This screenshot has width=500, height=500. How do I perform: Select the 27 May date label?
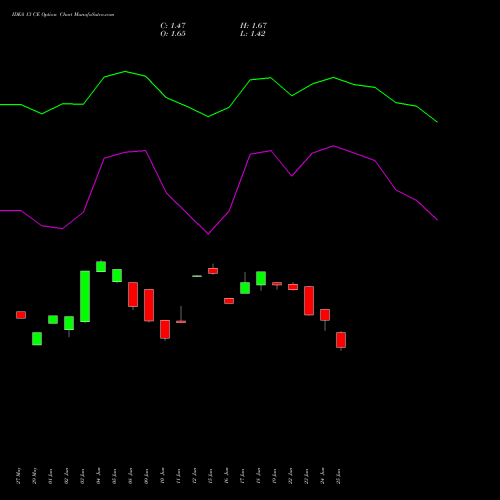click(19, 476)
